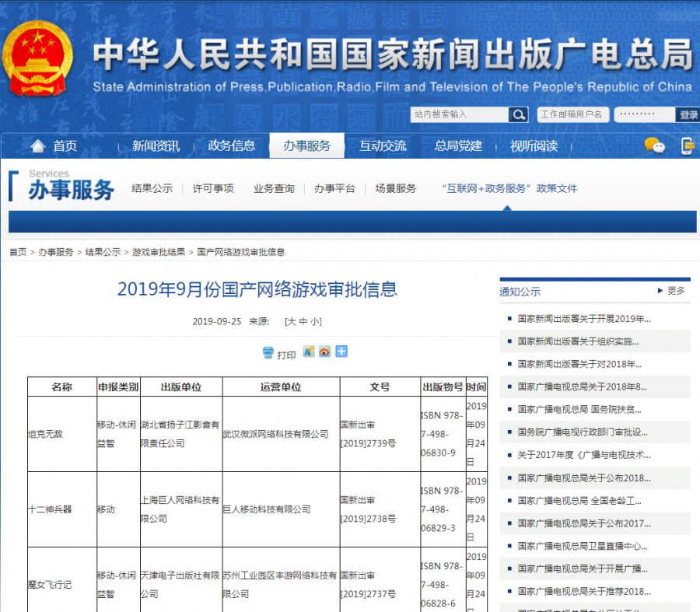Select the 结果公示 submenu item
Viewport: 700px width, 612px height.
coord(152,188)
